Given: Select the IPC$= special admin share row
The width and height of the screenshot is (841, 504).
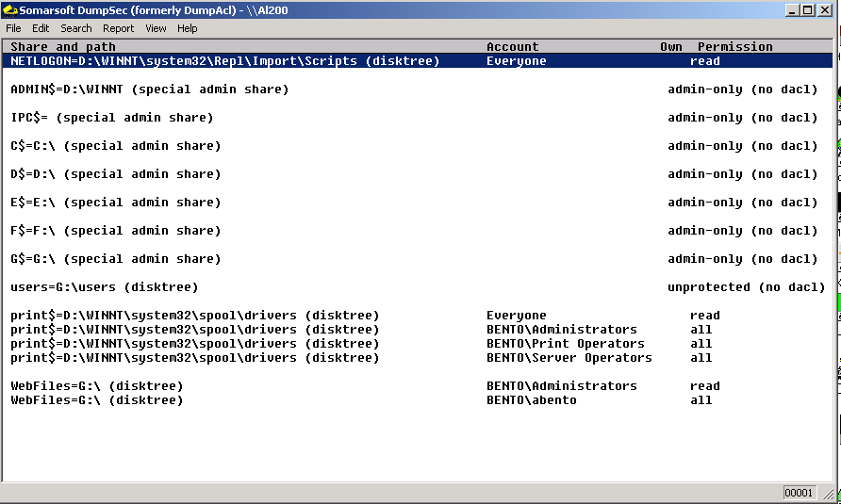Looking at the screenshot, I should point(418,118).
